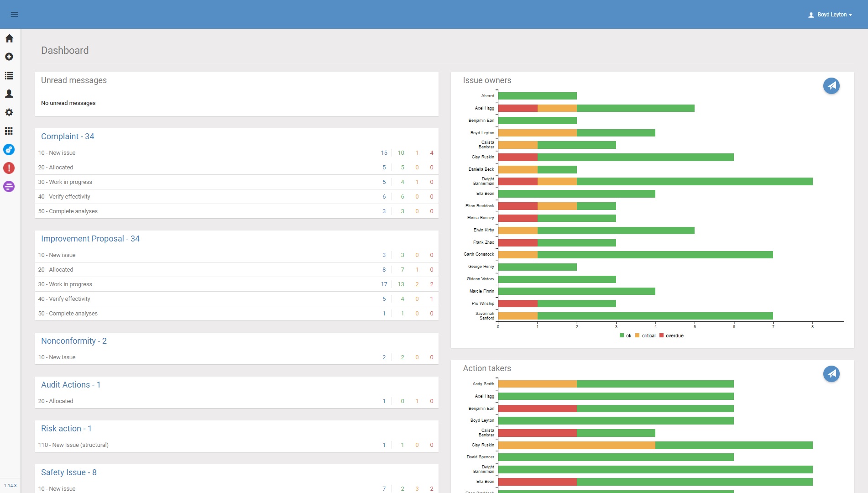Click overdue count 4 in Complaint New issue
The height and width of the screenshot is (493, 868).
[432, 153]
